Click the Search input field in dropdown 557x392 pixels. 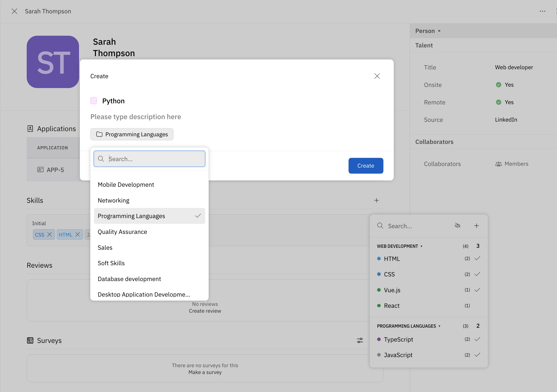[149, 159]
